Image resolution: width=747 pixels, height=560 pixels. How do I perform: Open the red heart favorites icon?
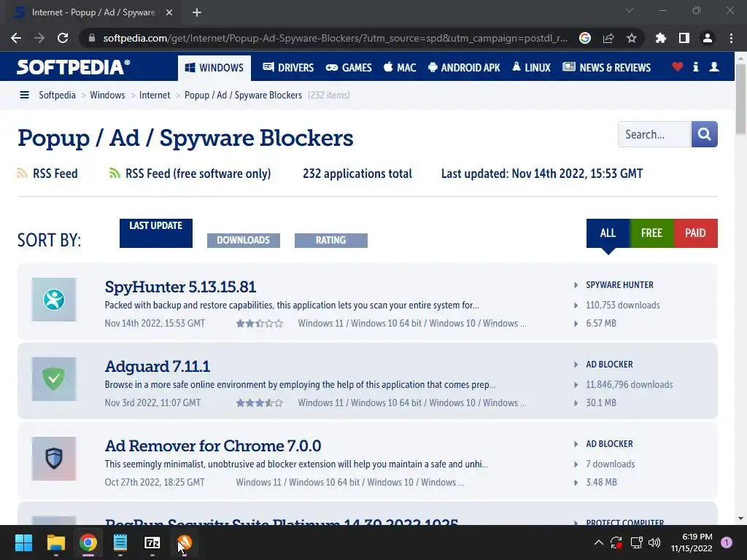(x=678, y=66)
